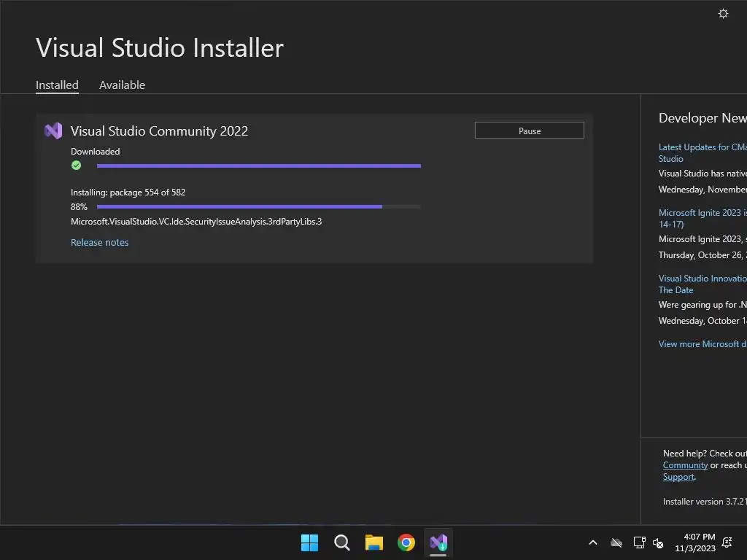Screen dimensions: 747x560
Task: Click the Installer version text
Action: click(705, 502)
